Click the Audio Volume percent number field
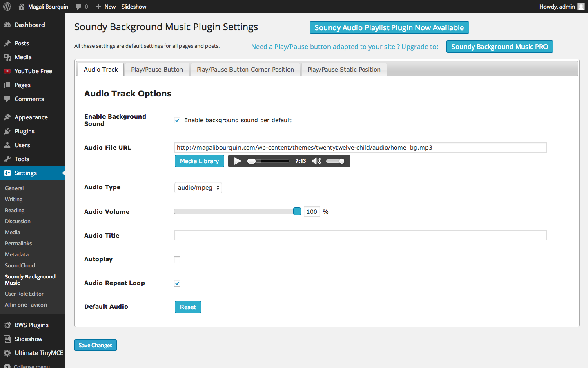This screenshot has width=588, height=368. [312, 212]
